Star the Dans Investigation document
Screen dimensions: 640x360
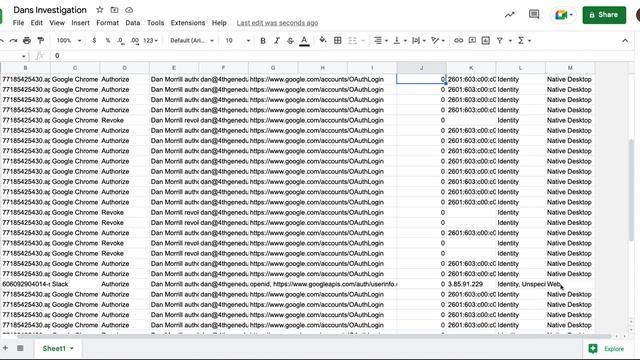click(x=100, y=10)
